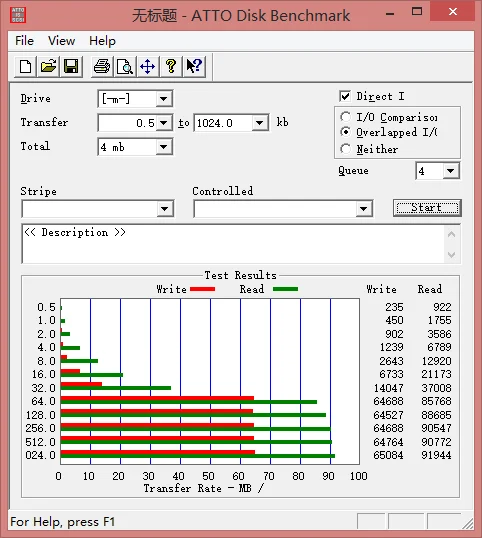This screenshot has height=538, width=482.
Task: Click the Description scrollbar down arrow
Action: click(451, 255)
